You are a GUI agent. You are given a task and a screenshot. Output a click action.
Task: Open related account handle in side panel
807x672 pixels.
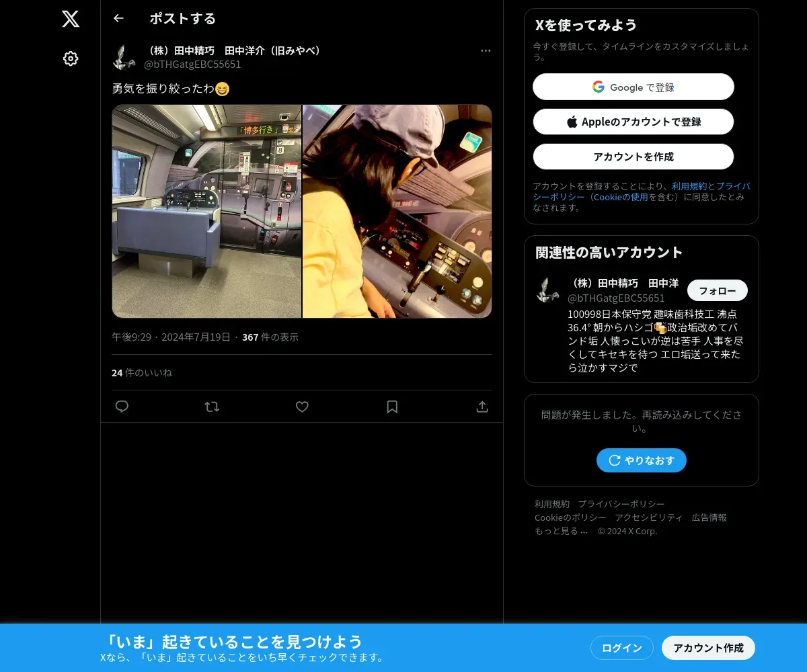point(616,298)
